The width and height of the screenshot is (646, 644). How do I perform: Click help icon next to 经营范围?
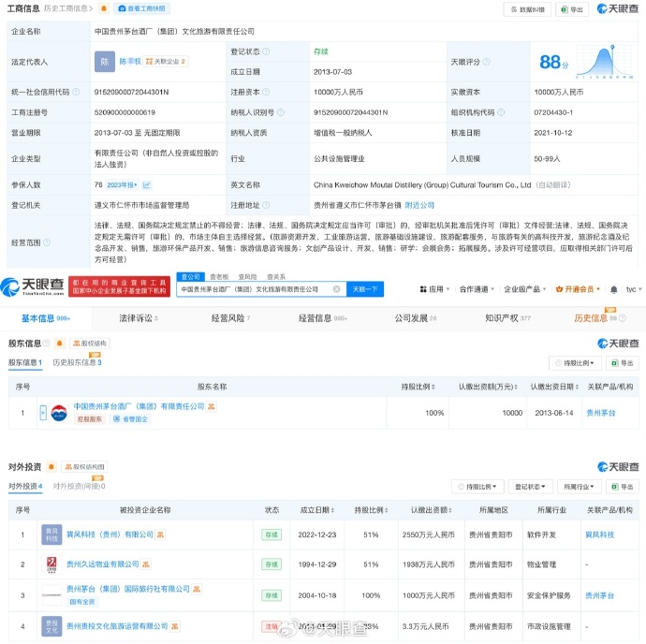click(x=47, y=242)
